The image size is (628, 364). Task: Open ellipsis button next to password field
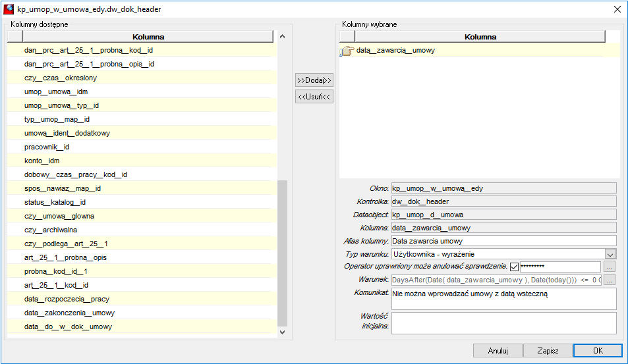[x=609, y=267]
